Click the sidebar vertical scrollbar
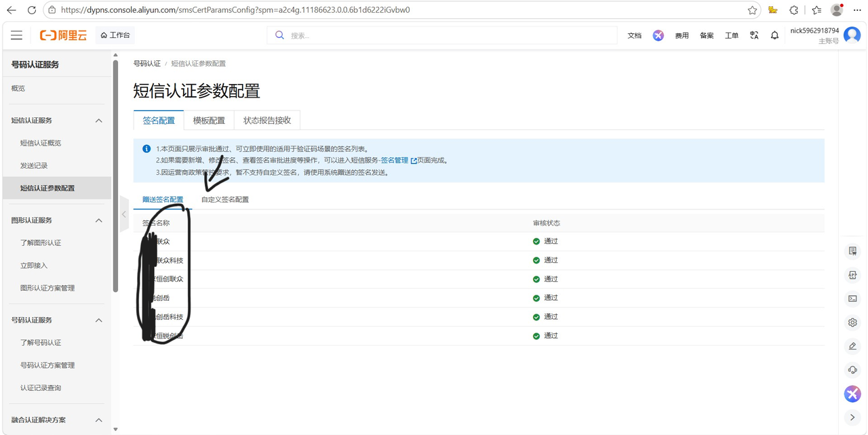The image size is (868, 435). [x=115, y=176]
